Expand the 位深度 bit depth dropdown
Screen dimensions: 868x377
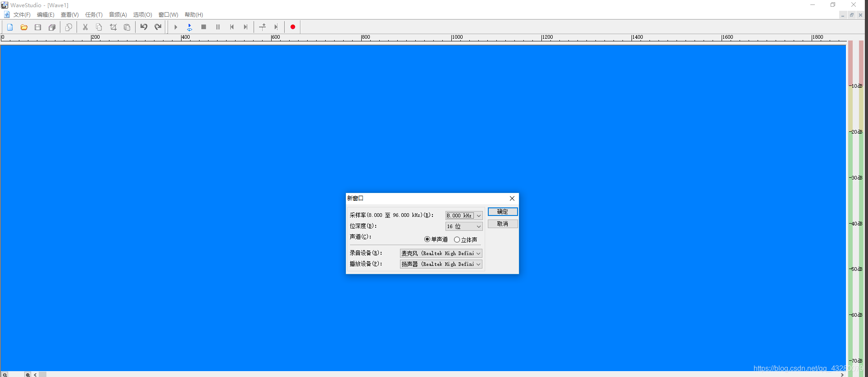tap(478, 226)
